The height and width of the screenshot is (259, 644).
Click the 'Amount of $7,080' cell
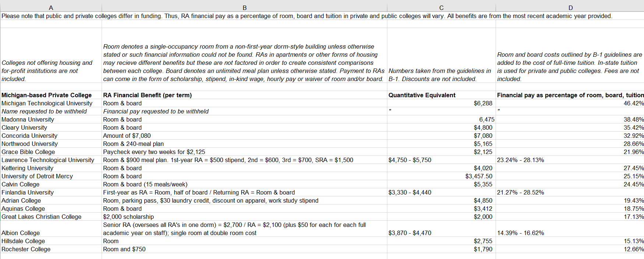click(244, 136)
